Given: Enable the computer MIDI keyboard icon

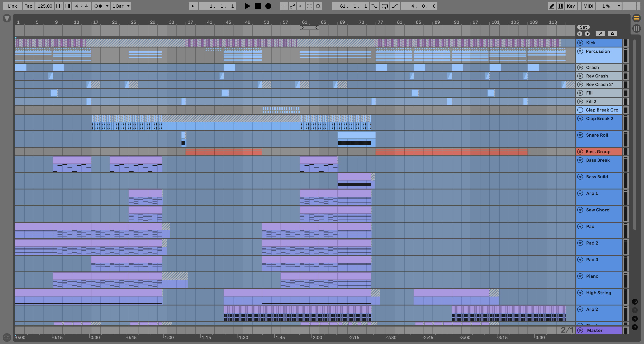Looking at the screenshot, I should click(560, 6).
